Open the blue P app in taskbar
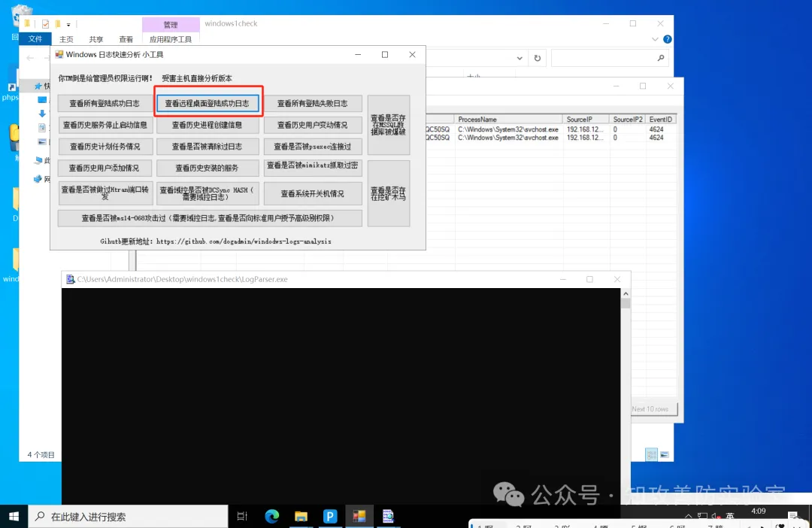The height and width of the screenshot is (528, 812). (x=330, y=516)
